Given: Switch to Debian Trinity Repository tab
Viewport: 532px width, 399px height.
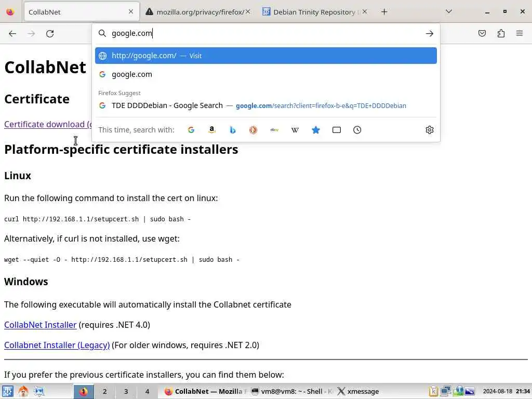Looking at the screenshot, I should [314, 12].
